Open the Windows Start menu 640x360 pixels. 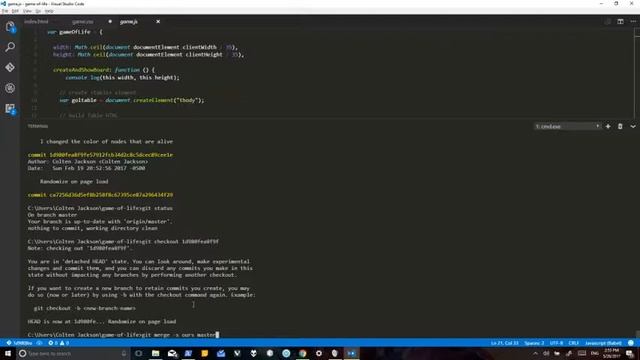click(8, 353)
